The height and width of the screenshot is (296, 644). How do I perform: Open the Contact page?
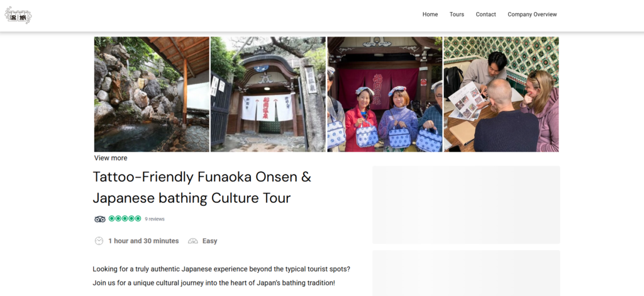(486, 14)
